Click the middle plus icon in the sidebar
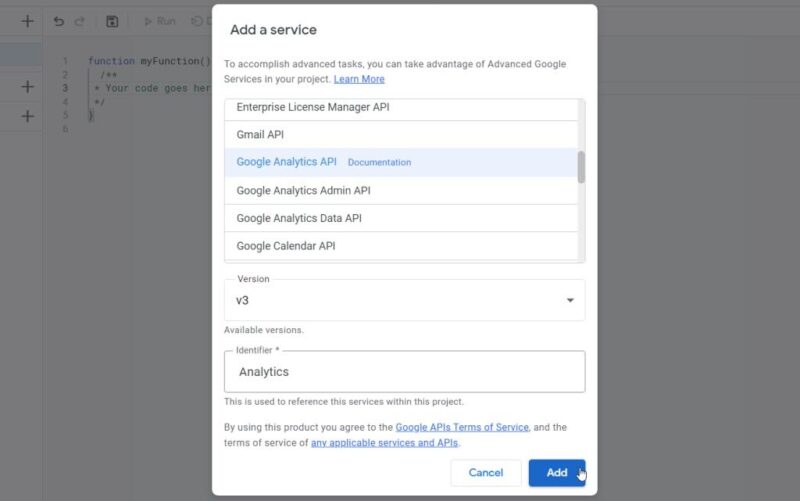Image resolution: width=800 pixels, height=501 pixels. (x=27, y=87)
